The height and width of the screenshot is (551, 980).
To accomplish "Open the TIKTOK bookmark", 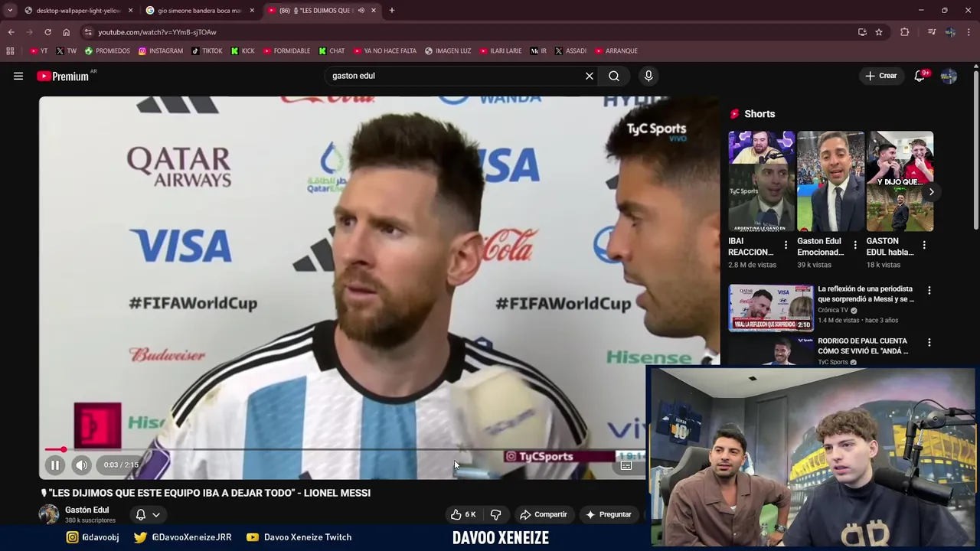I will tap(207, 51).
